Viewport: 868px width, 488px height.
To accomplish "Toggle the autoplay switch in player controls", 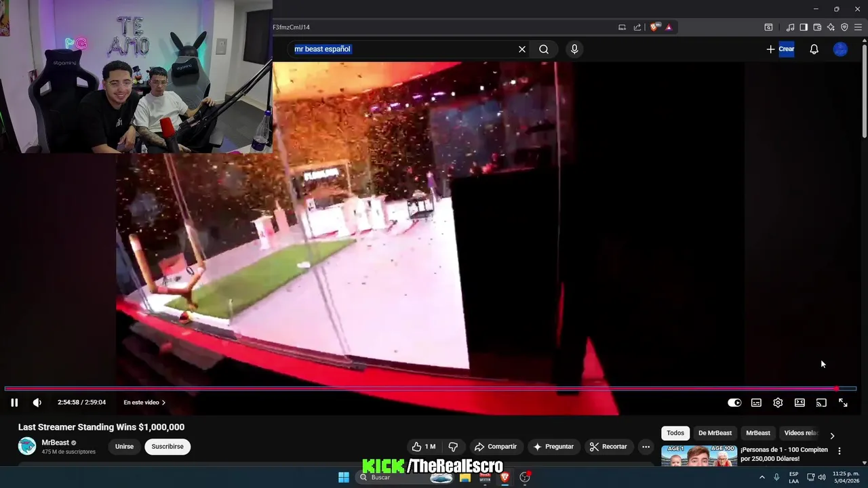I will click(x=734, y=403).
